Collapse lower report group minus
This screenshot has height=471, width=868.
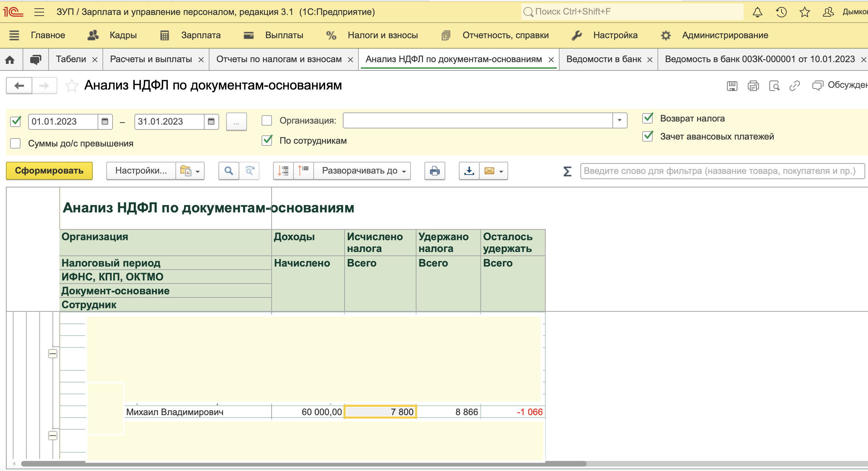[x=53, y=436]
